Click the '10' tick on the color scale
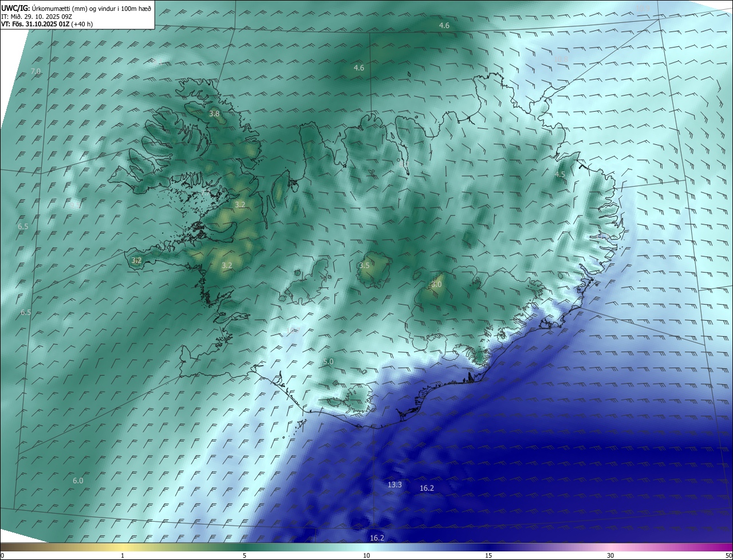This screenshot has height=560, width=733. click(366, 555)
